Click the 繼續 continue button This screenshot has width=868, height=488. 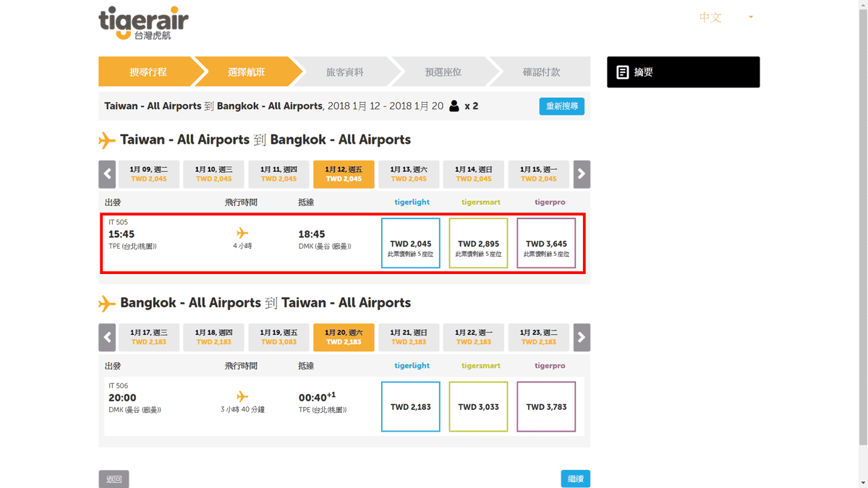[576, 479]
